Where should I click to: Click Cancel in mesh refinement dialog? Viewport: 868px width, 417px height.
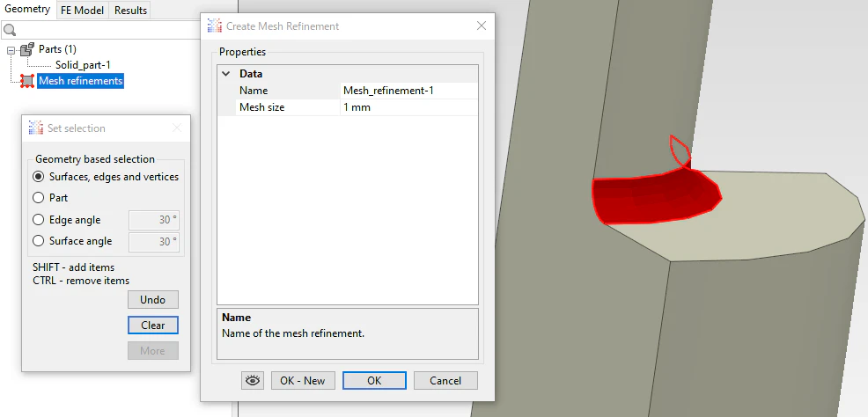coord(445,381)
